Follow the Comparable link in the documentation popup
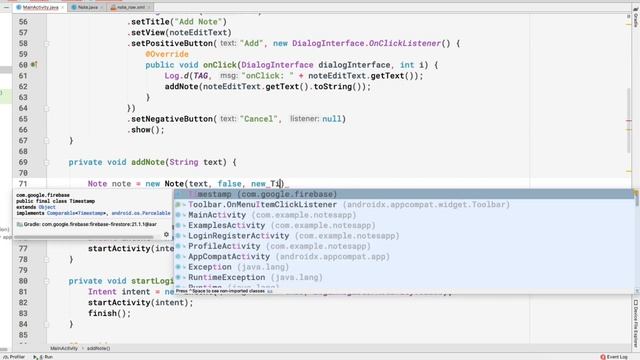The image size is (640, 360). (60, 213)
